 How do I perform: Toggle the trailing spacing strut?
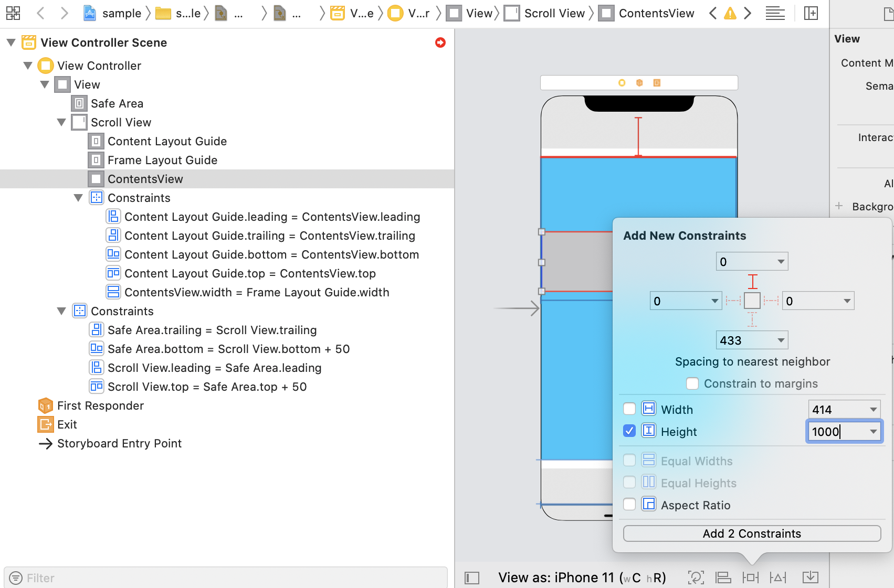pos(771,301)
